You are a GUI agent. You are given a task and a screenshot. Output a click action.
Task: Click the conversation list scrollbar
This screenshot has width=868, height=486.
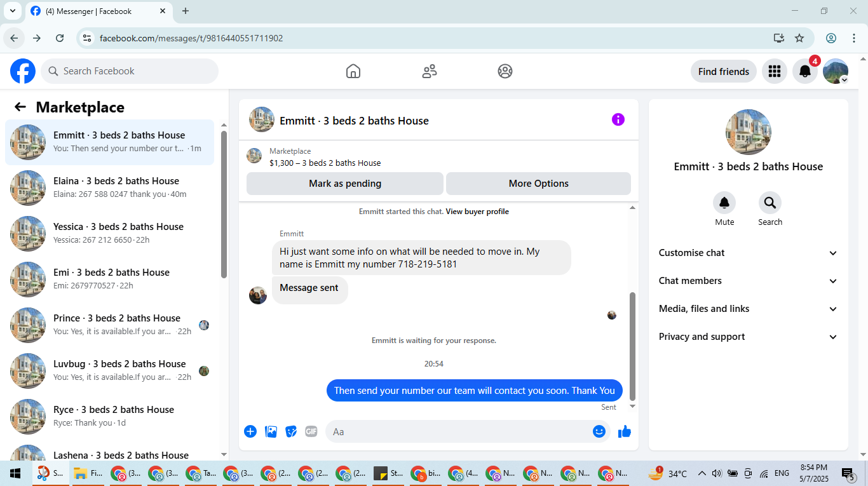(x=224, y=204)
